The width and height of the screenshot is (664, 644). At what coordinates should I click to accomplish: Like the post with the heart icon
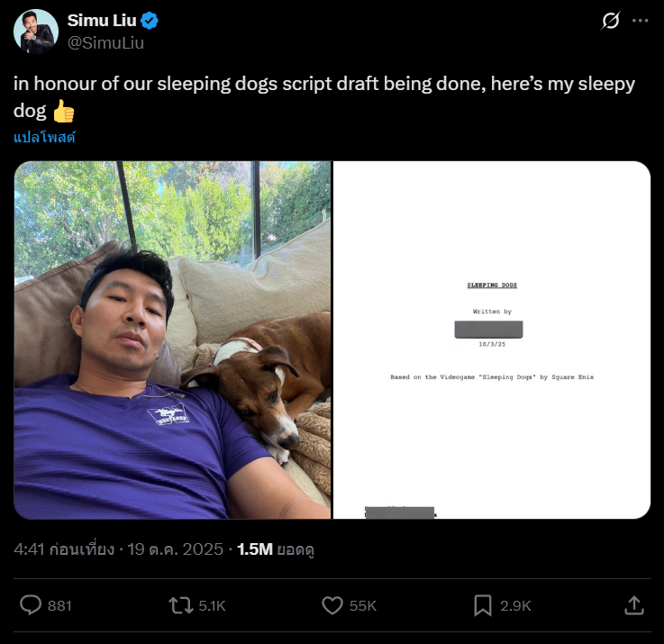coord(332,605)
